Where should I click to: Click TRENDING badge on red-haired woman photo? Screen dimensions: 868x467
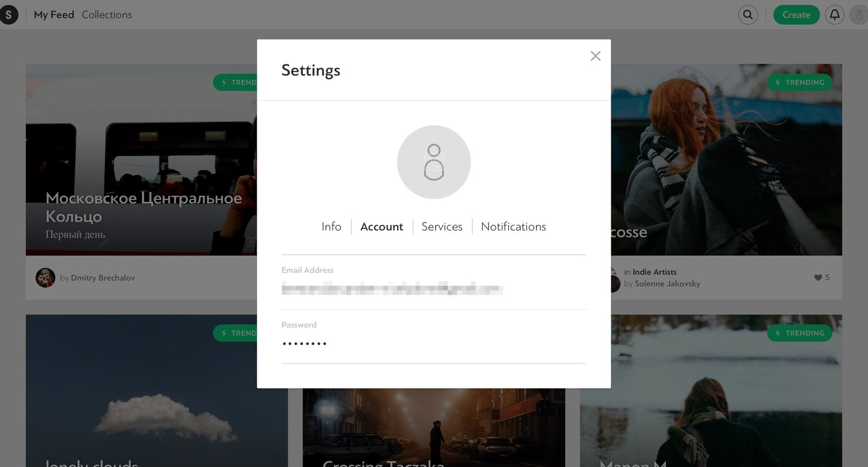(800, 83)
